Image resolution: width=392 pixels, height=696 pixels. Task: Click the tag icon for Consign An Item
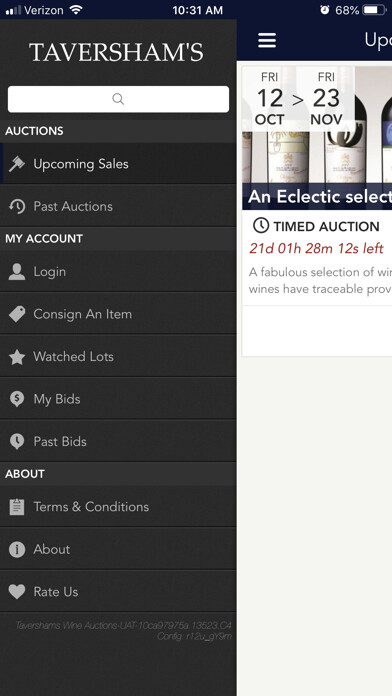17,314
